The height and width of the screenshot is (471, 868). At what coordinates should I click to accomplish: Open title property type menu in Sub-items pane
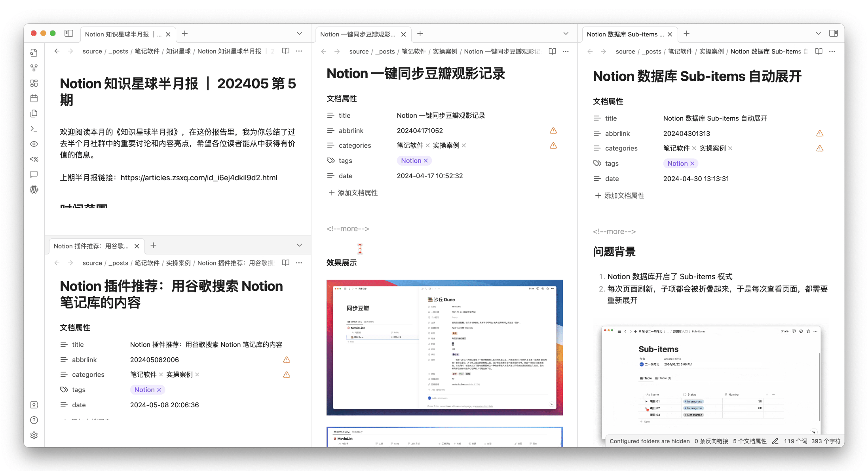click(597, 118)
